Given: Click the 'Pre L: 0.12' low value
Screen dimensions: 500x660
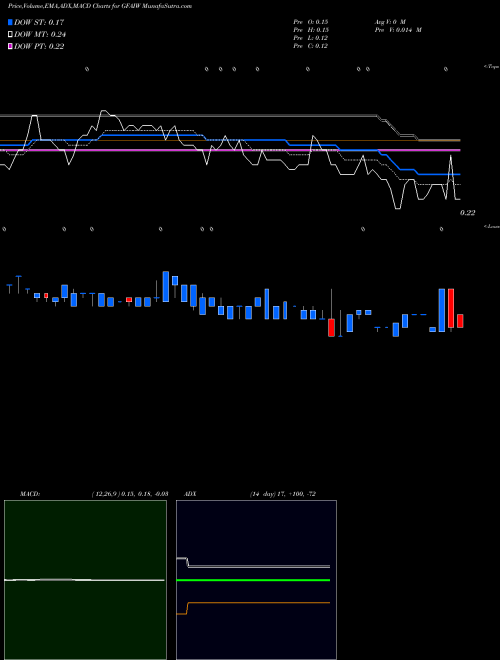Looking at the screenshot, I should [x=311, y=38].
